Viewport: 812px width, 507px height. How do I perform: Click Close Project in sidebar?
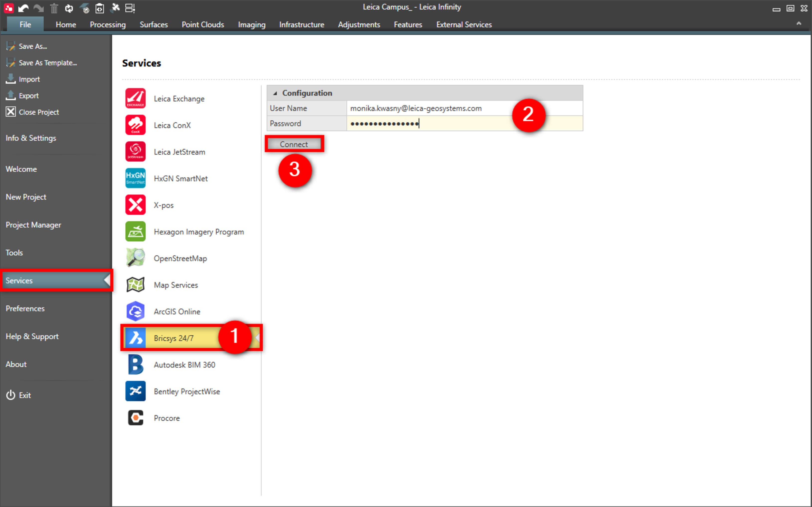(32, 112)
